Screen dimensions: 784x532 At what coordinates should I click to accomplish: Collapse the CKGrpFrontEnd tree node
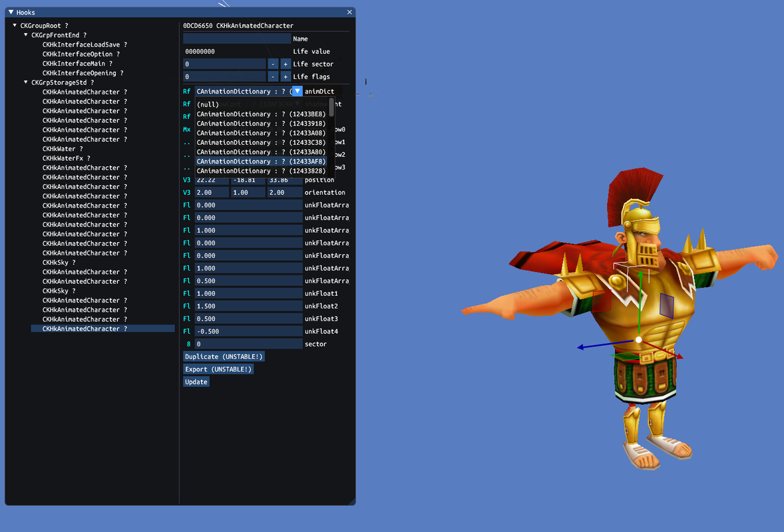[26, 35]
